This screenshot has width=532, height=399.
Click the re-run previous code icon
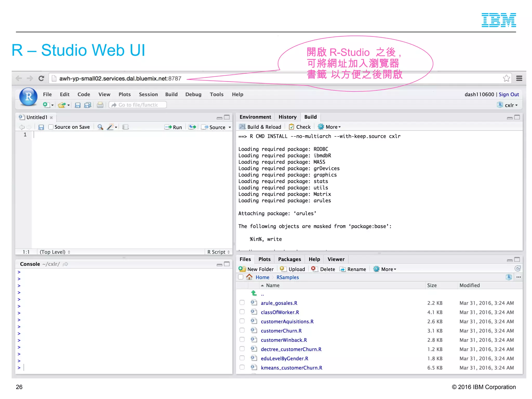192,127
